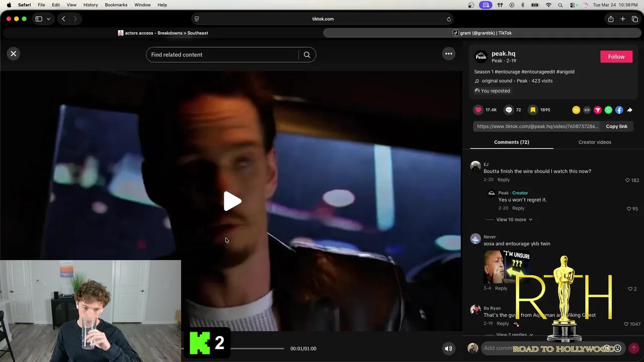Select the grant (@grantbk) TikTok tab
This screenshot has width=644, height=362.
coord(482,33)
